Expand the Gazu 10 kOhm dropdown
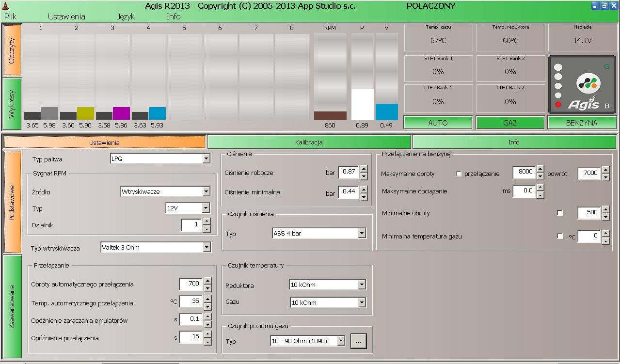The width and height of the screenshot is (620, 364). 362,302
